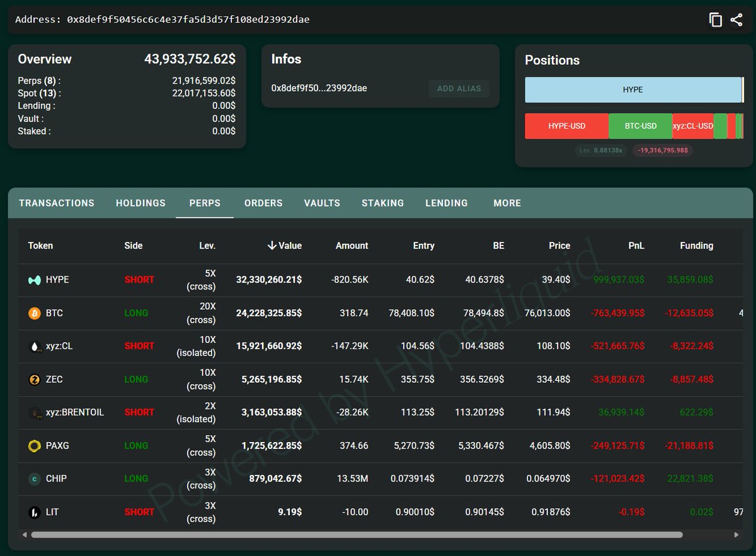Click the horizontal scrollbar under the table
Viewport: 756px width, 556px height.
click(357, 535)
